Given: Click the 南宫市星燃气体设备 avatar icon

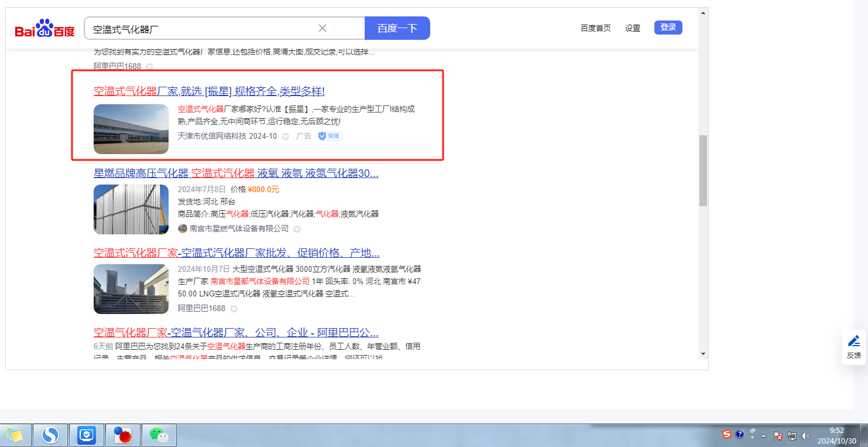Looking at the screenshot, I should coord(183,228).
